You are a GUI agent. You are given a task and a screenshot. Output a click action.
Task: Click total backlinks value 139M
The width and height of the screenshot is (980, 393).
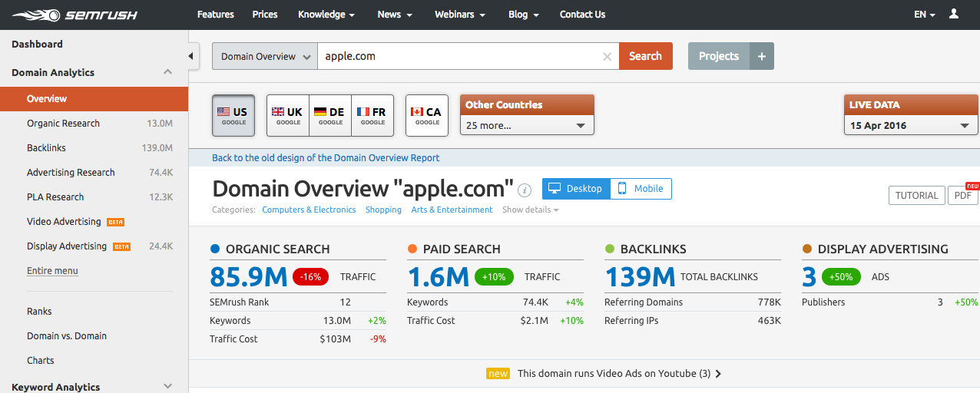coord(640,276)
